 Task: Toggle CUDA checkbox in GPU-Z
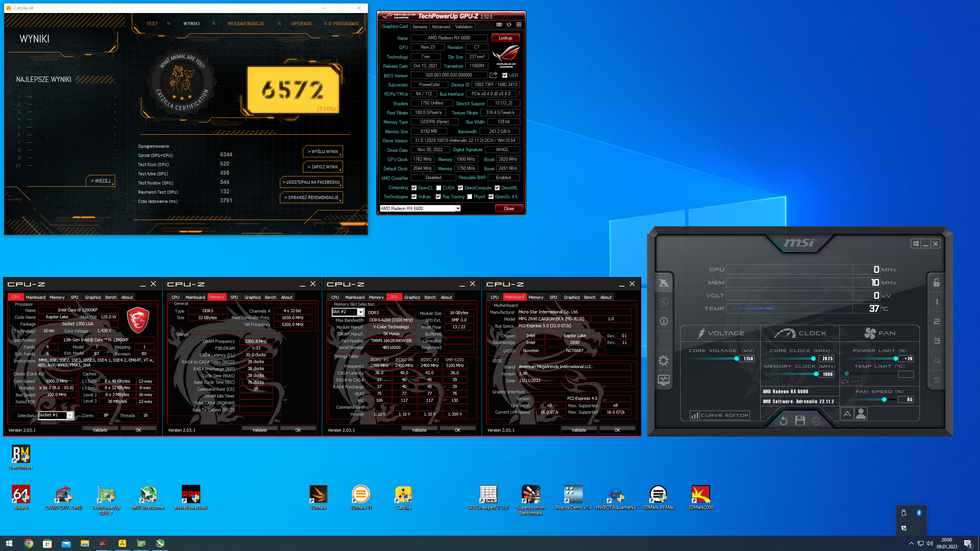(x=438, y=188)
